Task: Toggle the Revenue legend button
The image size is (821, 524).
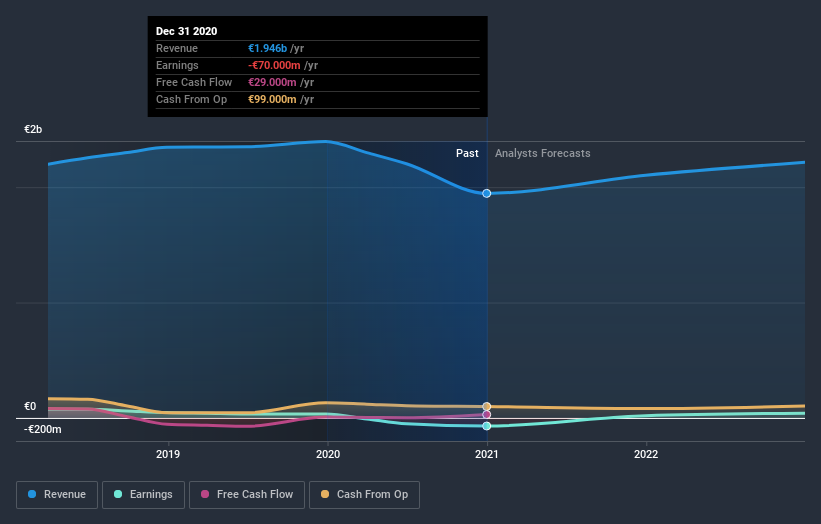Action: pos(57,495)
